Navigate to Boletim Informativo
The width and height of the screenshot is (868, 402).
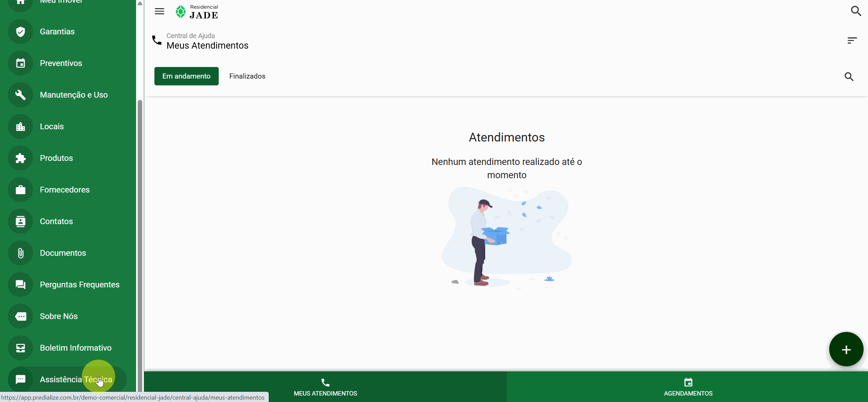pyautogui.click(x=76, y=348)
